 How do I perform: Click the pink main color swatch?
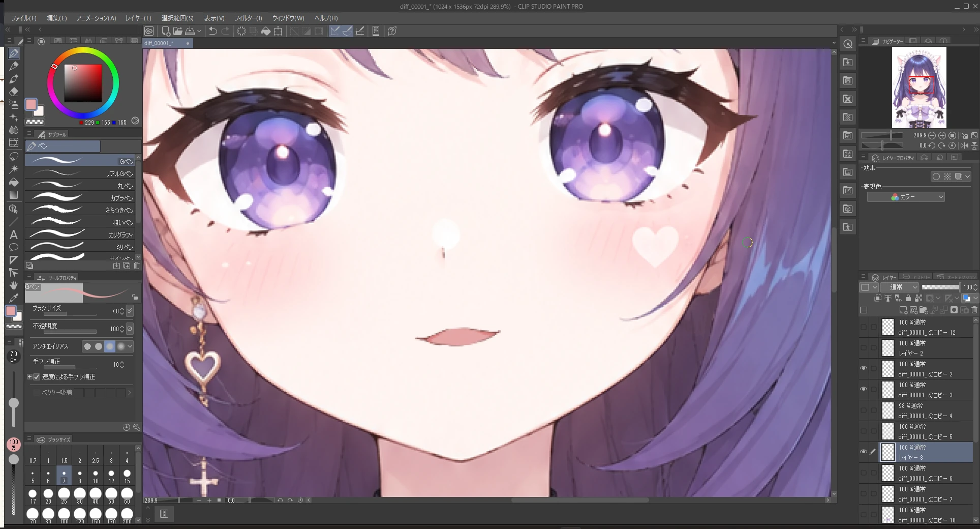coord(31,104)
